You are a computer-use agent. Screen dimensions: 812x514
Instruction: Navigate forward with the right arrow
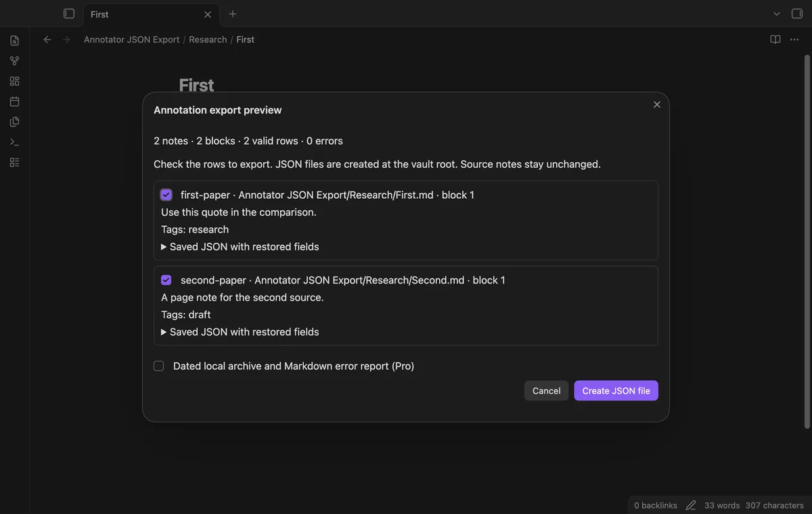coord(66,39)
